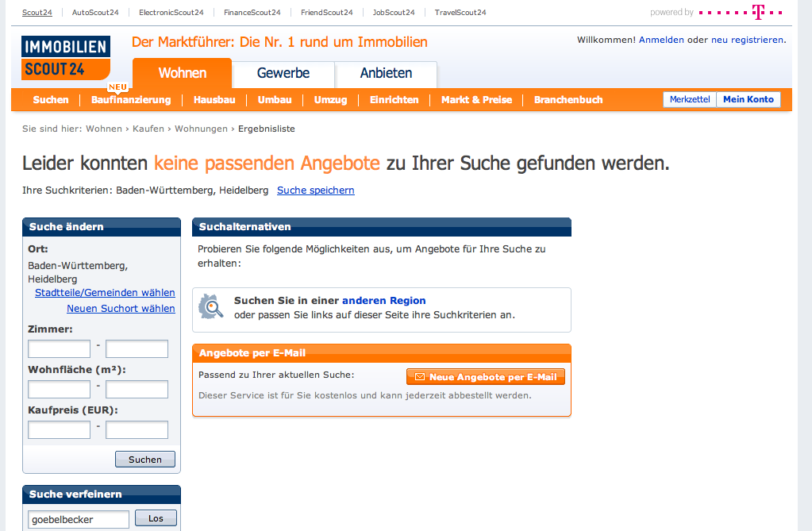
Task: Click the region search magnifier icon
Action: (x=211, y=306)
